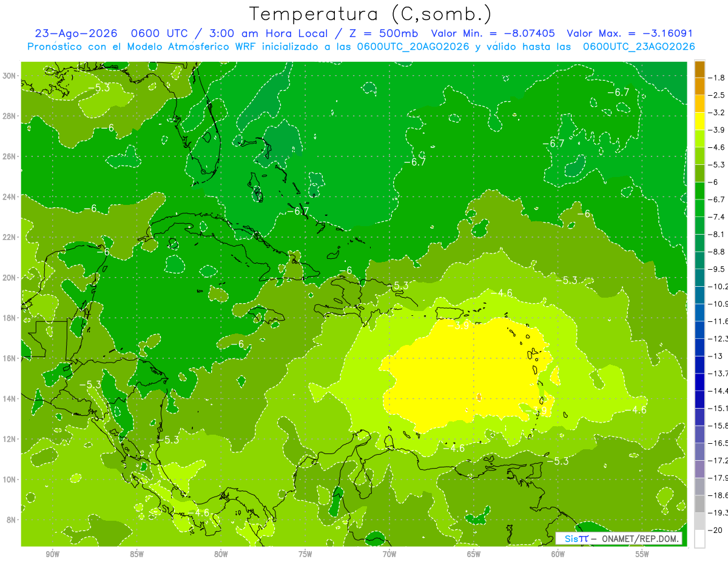Click the 90W longitude axis label

tap(53, 554)
